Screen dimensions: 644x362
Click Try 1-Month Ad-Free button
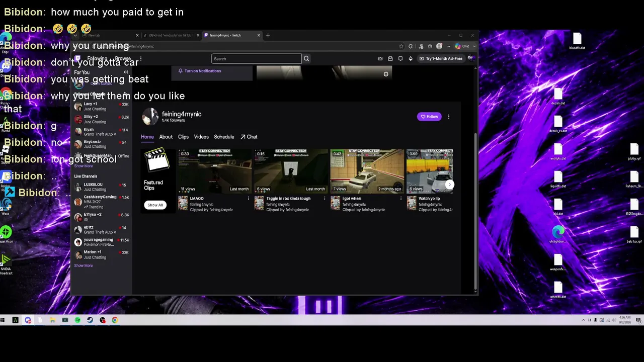tap(441, 59)
